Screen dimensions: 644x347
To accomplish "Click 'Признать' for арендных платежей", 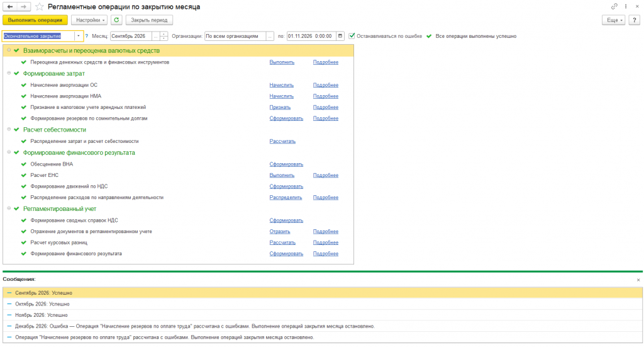I will pos(280,107).
